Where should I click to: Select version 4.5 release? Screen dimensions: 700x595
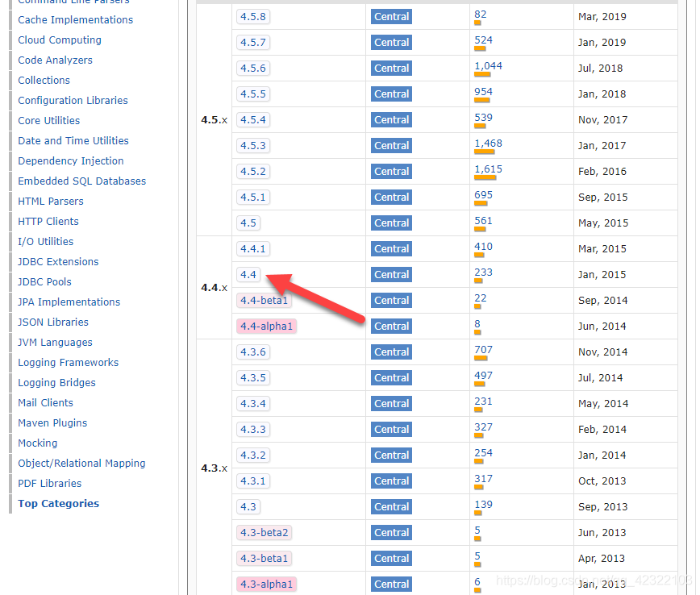248,223
